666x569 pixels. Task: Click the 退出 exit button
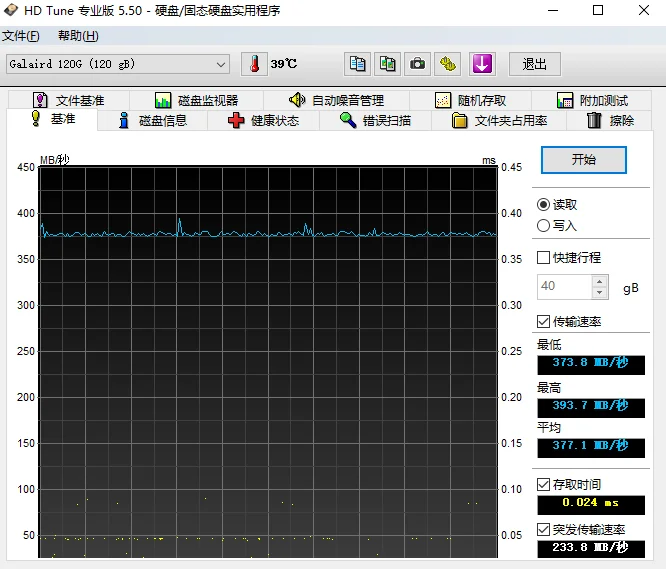535,64
